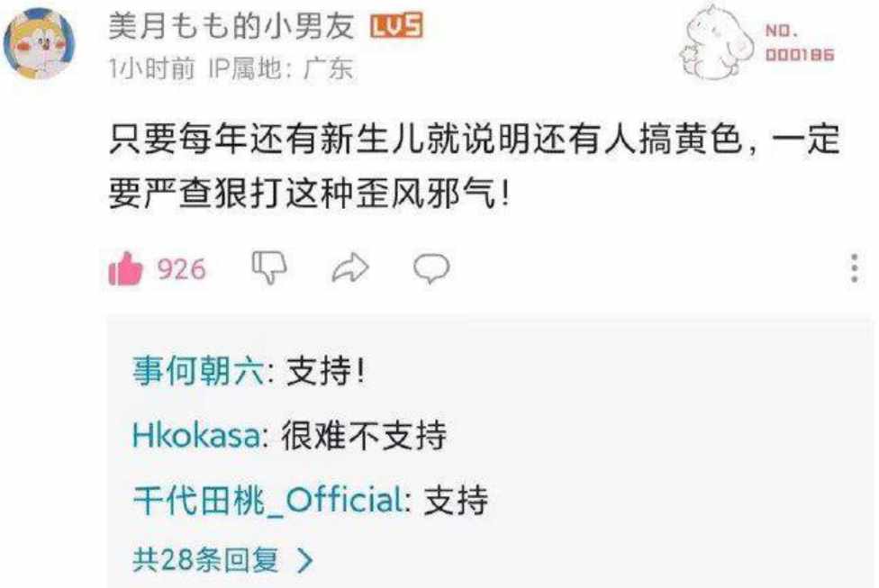
Task: Open reply using the speech bubble icon
Action: pos(431,268)
